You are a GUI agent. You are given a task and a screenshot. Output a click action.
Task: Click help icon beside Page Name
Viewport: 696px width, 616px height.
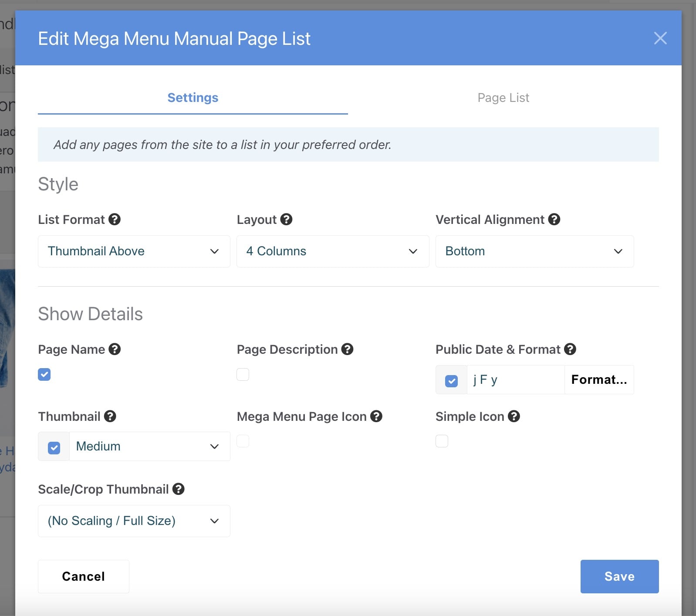(115, 349)
